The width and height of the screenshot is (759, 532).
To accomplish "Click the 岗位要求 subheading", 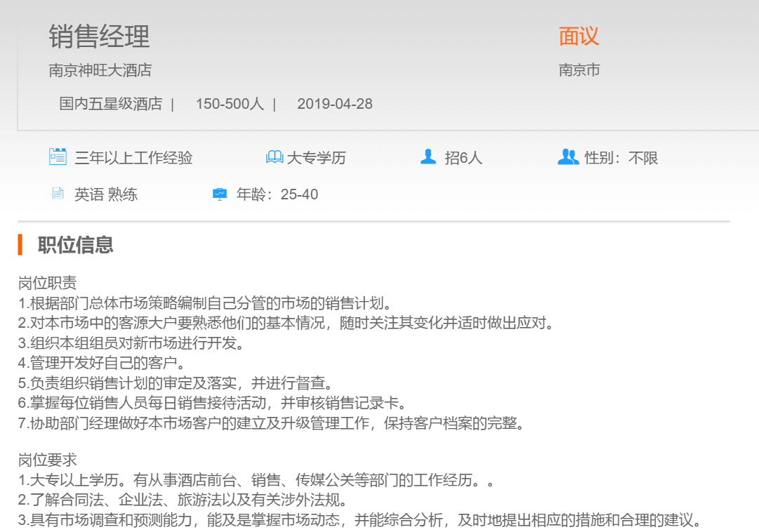I will pyautogui.click(x=47, y=460).
